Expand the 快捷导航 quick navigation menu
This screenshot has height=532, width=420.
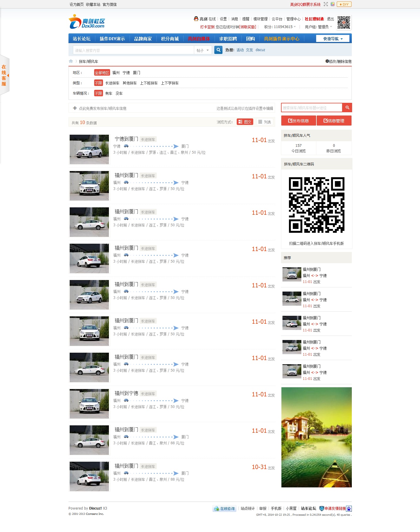click(x=333, y=39)
